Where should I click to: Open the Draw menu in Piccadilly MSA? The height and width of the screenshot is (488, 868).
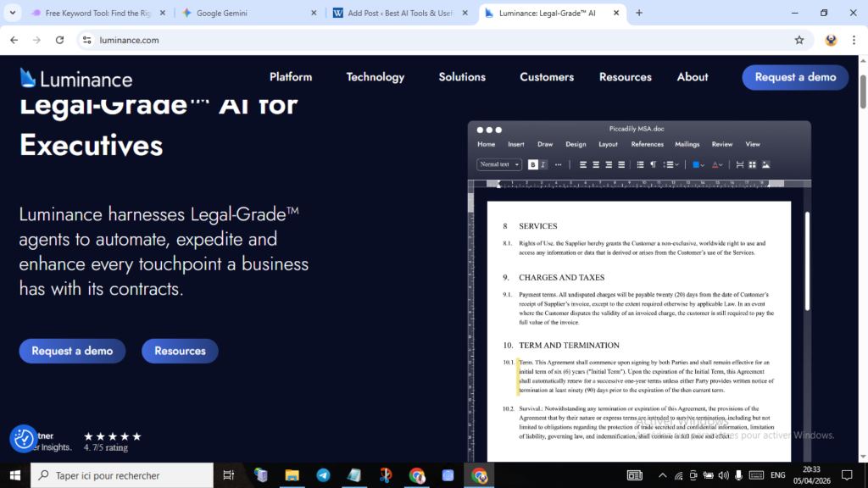click(x=545, y=144)
